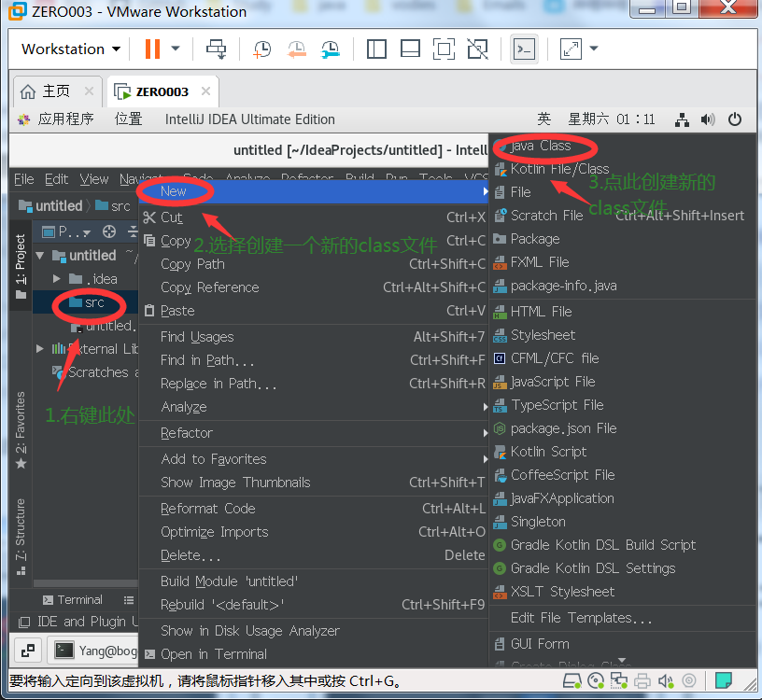Click the hard disk device status icon

572,681
